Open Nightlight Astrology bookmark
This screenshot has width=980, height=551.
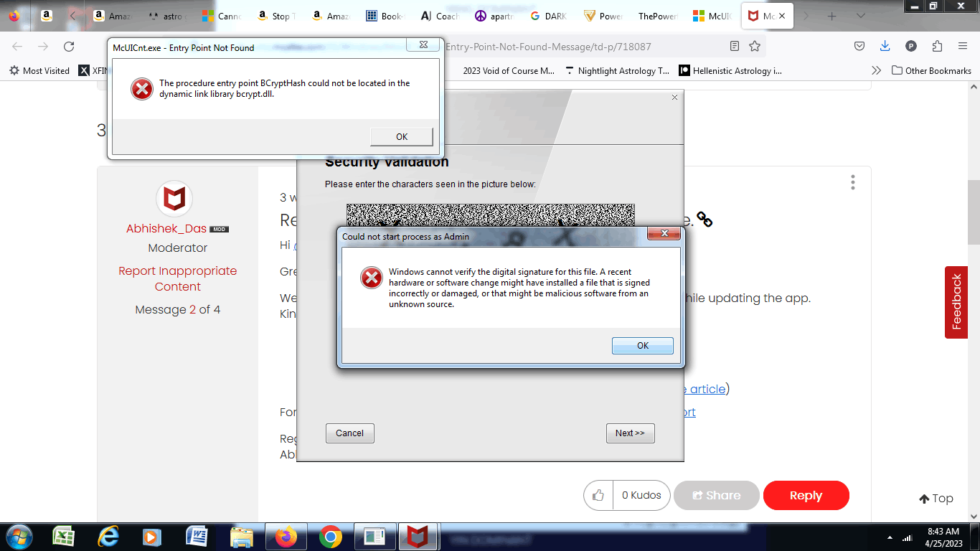pos(617,70)
